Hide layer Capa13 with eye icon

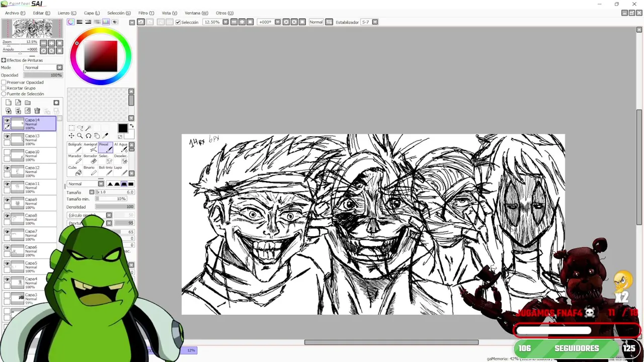pos(7,136)
